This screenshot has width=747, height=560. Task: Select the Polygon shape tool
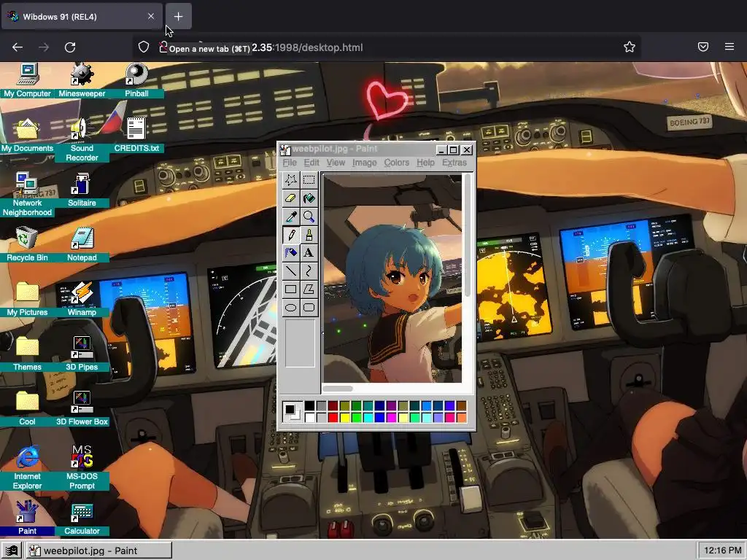309,289
